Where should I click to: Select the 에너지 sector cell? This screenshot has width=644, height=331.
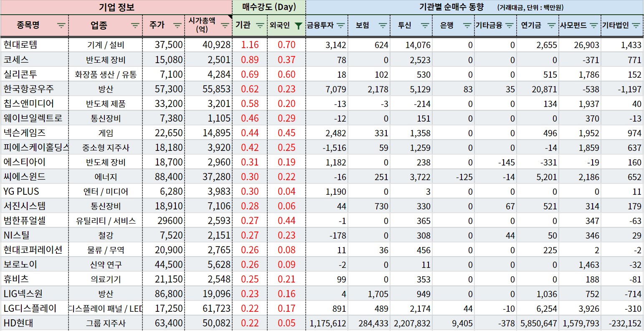(x=106, y=176)
